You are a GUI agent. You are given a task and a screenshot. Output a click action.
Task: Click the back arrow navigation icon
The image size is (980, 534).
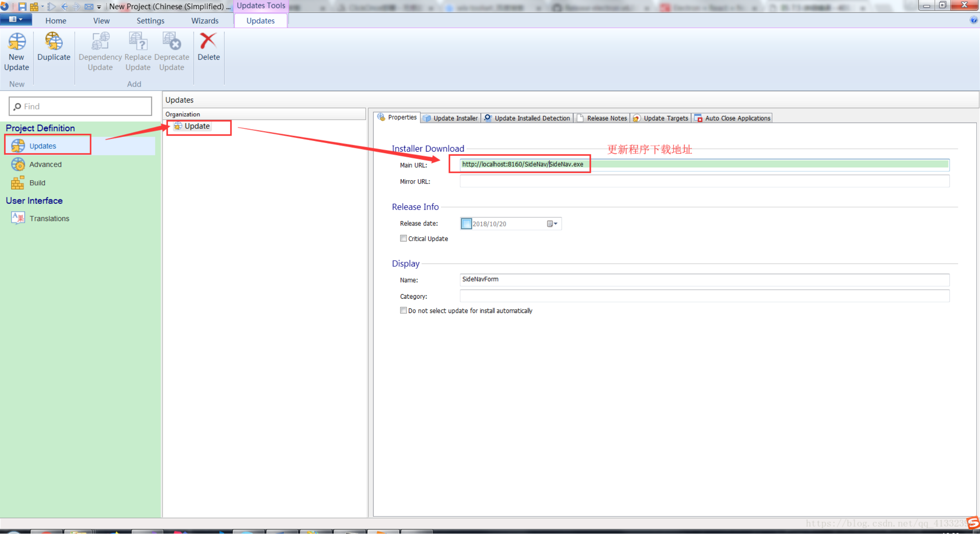click(64, 6)
